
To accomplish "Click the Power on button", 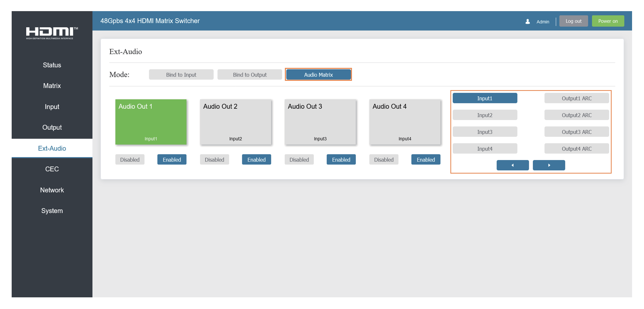I will (x=608, y=21).
